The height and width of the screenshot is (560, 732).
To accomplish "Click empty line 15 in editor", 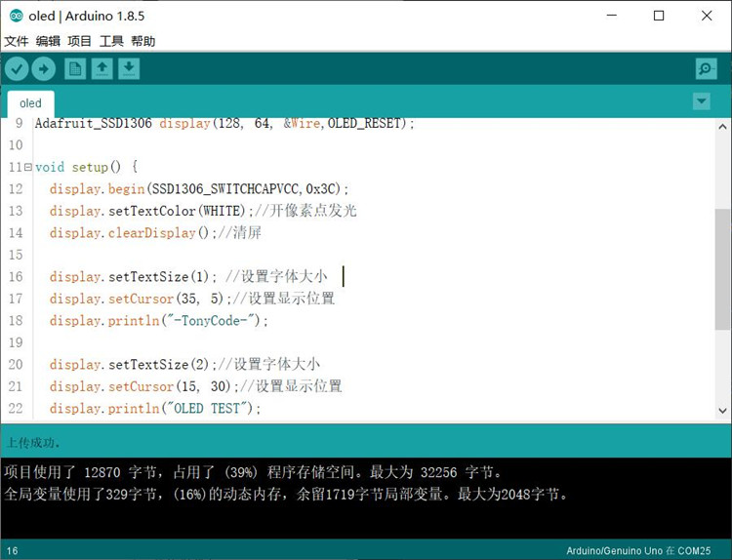I will click(374, 255).
